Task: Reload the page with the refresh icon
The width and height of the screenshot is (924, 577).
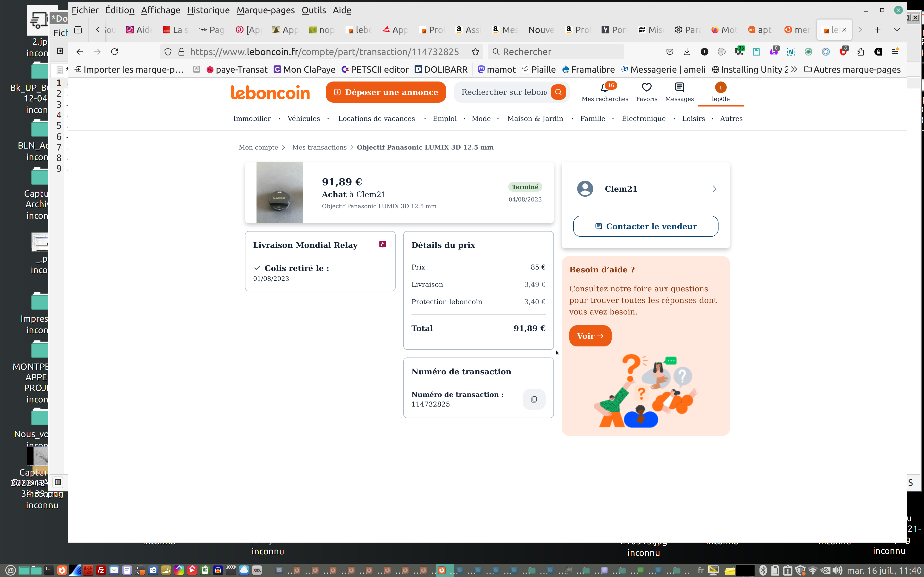Action: (115, 52)
